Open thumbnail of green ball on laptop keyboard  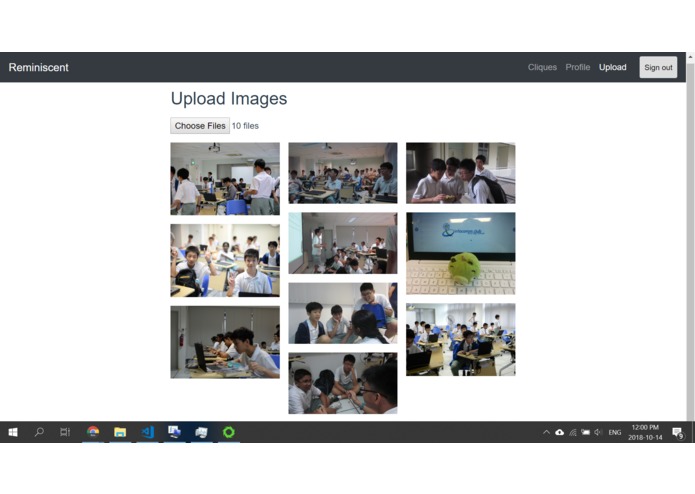[x=461, y=253]
